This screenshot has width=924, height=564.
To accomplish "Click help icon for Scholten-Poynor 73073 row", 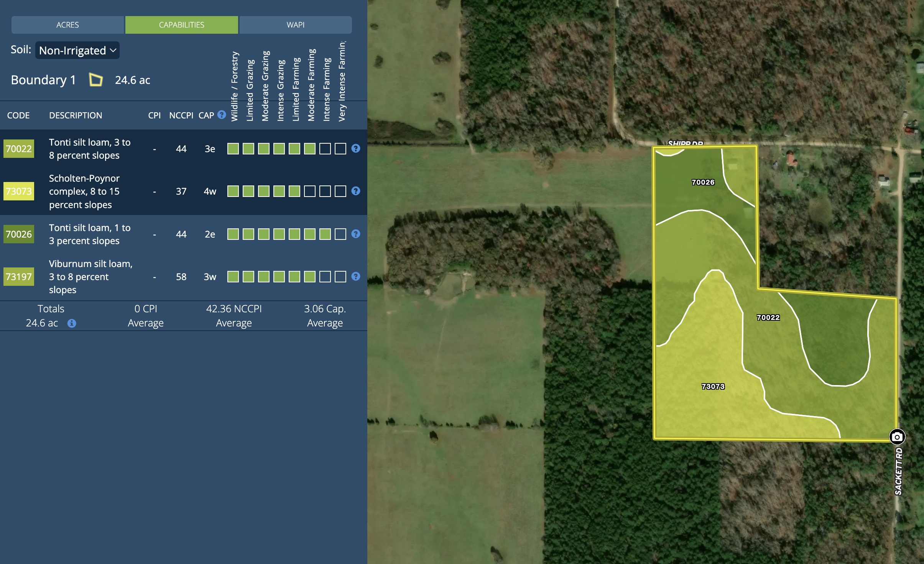I will coord(356,191).
